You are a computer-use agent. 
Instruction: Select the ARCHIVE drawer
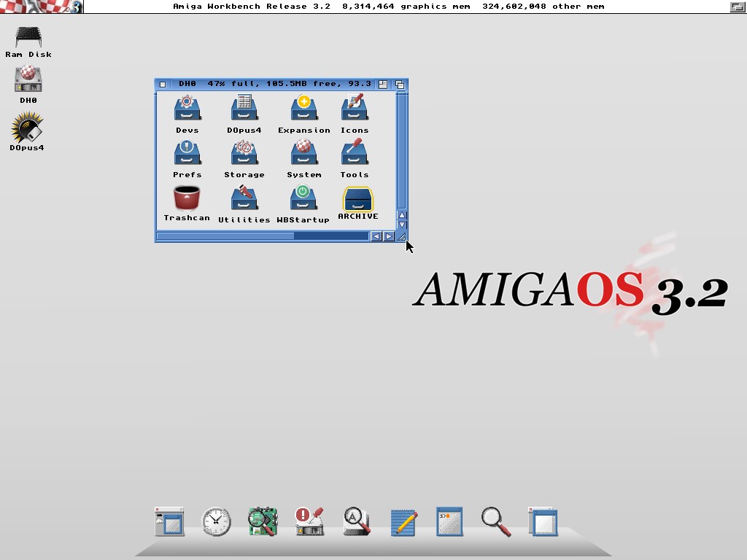[357, 200]
